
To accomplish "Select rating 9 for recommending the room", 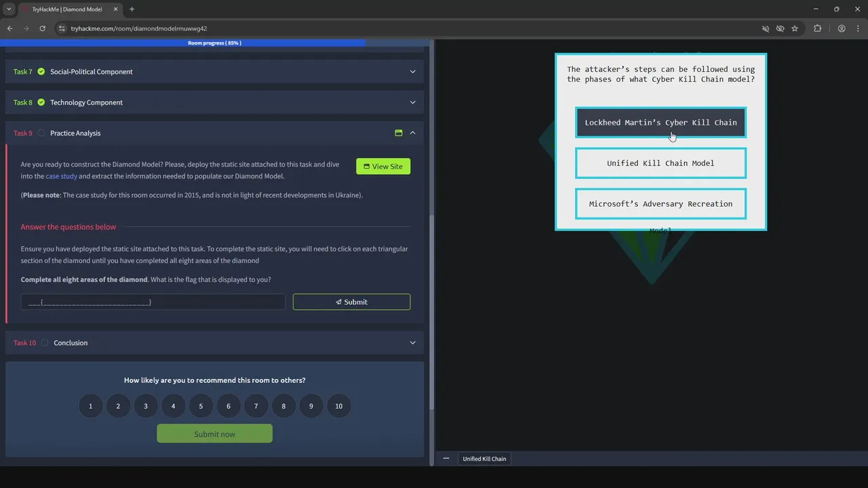I will [311, 406].
